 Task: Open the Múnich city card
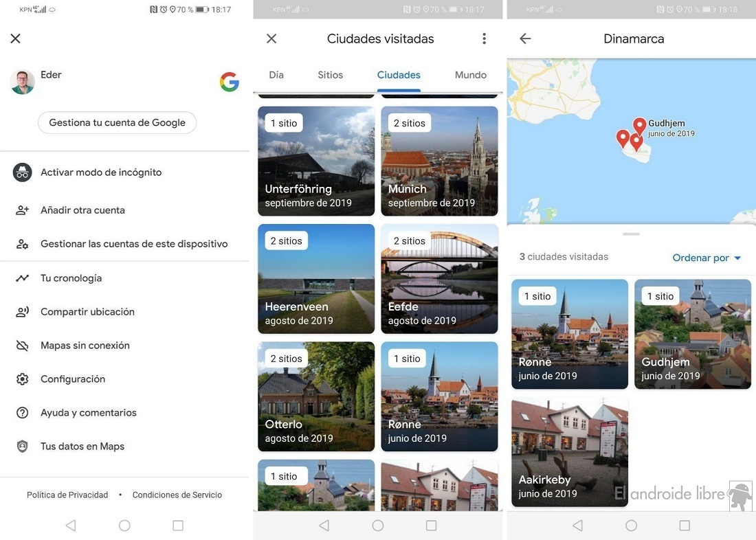pyautogui.click(x=439, y=161)
